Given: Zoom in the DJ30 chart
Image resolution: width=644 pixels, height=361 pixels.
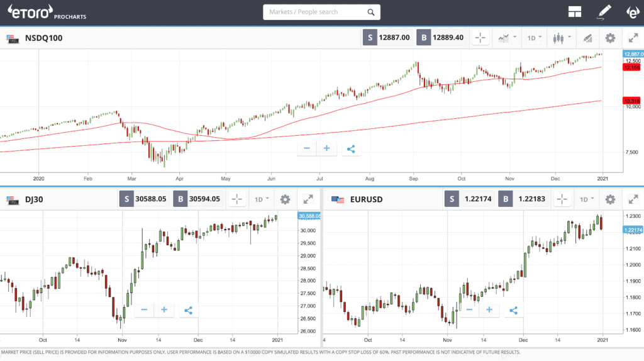Looking at the screenshot, I should click(x=164, y=309).
